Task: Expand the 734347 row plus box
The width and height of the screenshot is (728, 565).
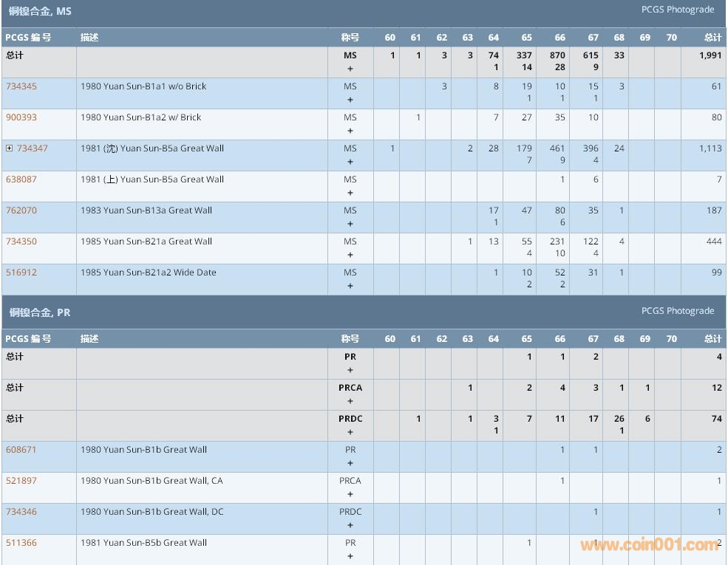Action: (x=10, y=148)
